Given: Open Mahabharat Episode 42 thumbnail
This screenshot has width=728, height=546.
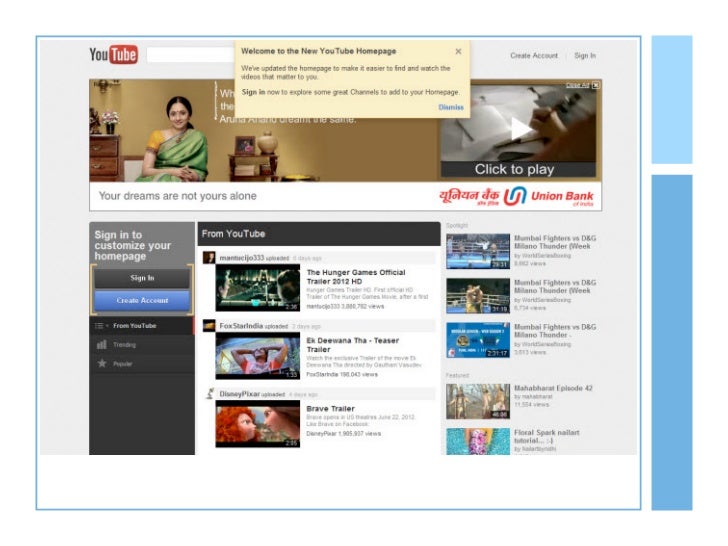Looking at the screenshot, I should click(x=478, y=401).
